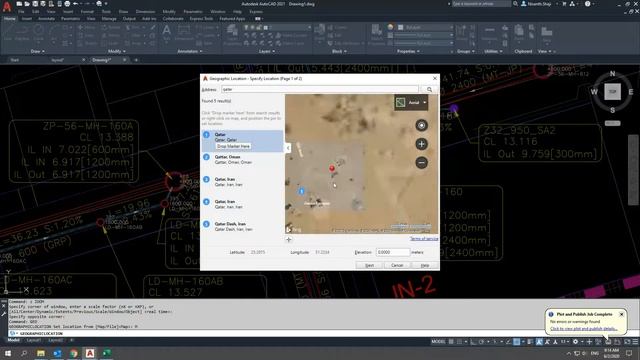Image resolution: width=640 pixels, height=360 pixels.
Task: Click the New file icon in quick access toolbar
Action: pyautogui.click(x=19, y=4)
